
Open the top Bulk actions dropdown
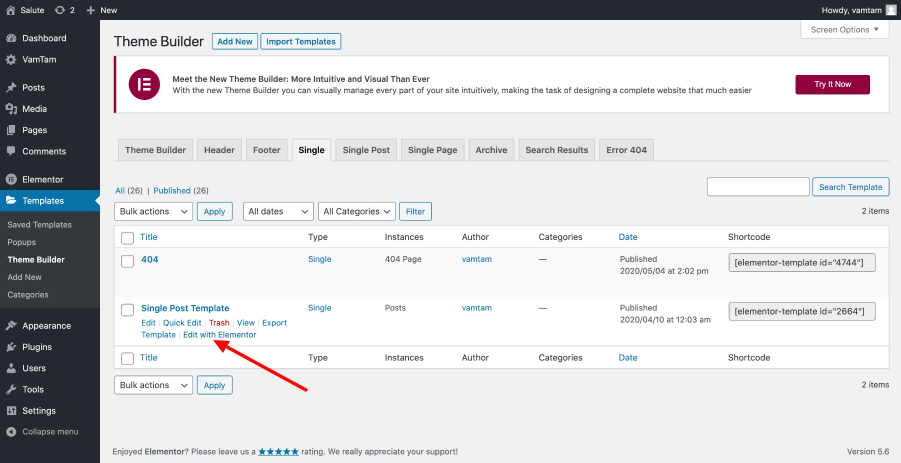(x=153, y=211)
